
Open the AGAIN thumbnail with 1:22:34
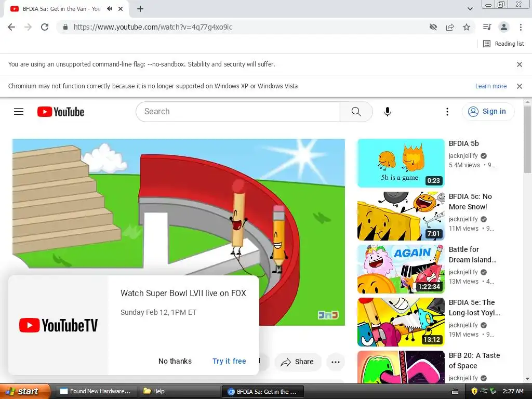(401, 269)
